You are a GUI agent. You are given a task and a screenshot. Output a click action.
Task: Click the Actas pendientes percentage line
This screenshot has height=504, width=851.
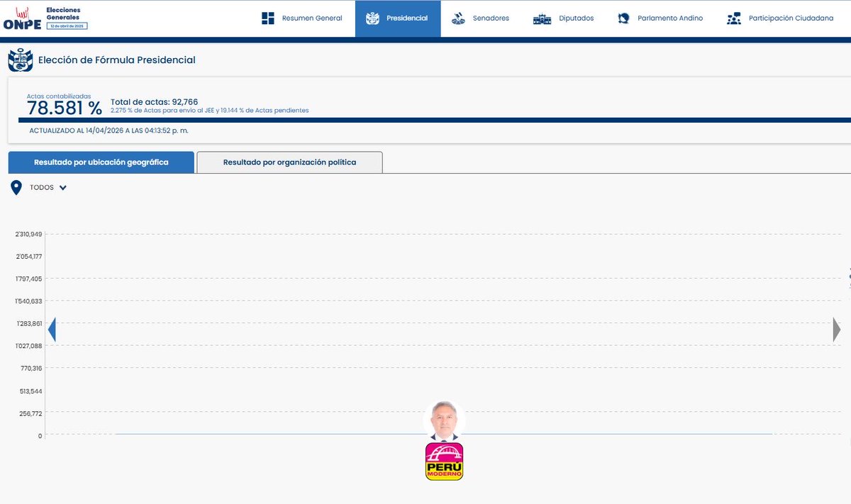pyautogui.click(x=209, y=111)
